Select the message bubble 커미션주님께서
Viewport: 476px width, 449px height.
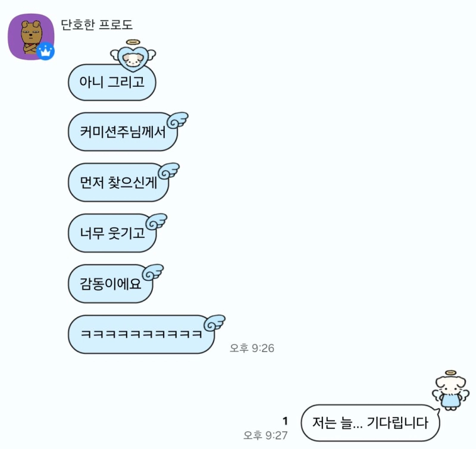[123, 131]
